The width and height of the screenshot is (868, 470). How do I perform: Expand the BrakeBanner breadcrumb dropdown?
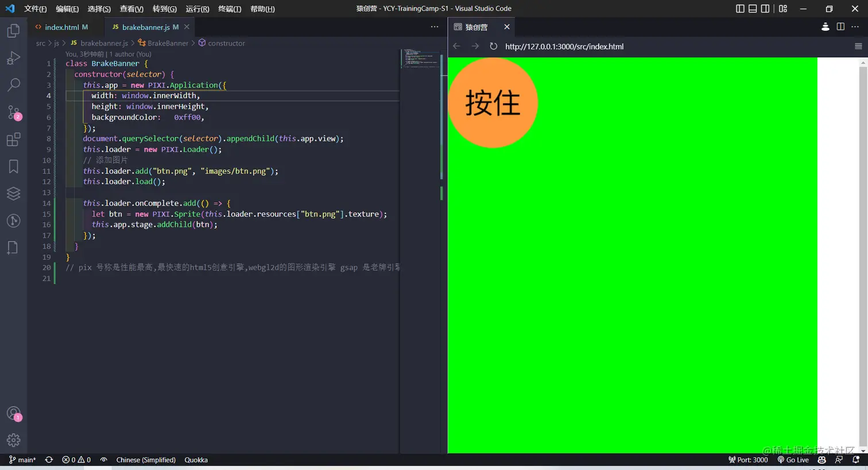(163, 43)
